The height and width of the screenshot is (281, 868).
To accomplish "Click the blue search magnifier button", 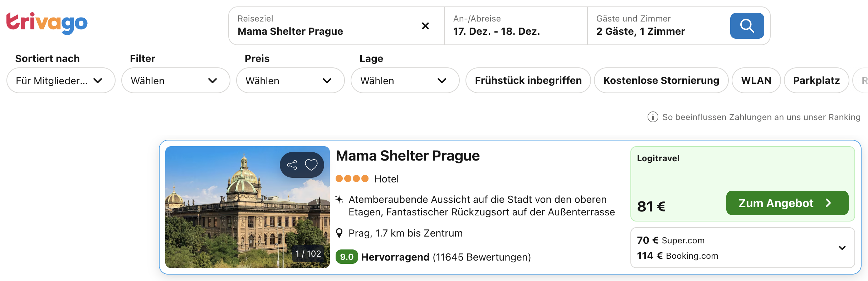I will pos(747,26).
